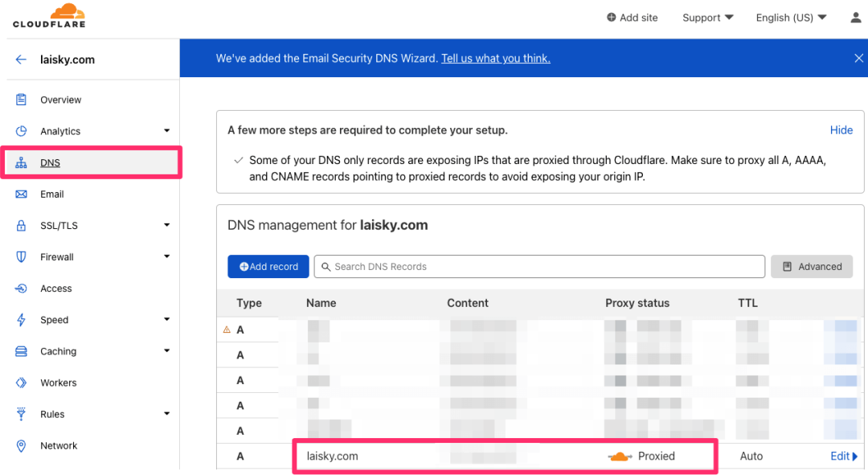Open the Email settings from the sidebar
This screenshot has height=475, width=868.
pyautogui.click(x=51, y=194)
